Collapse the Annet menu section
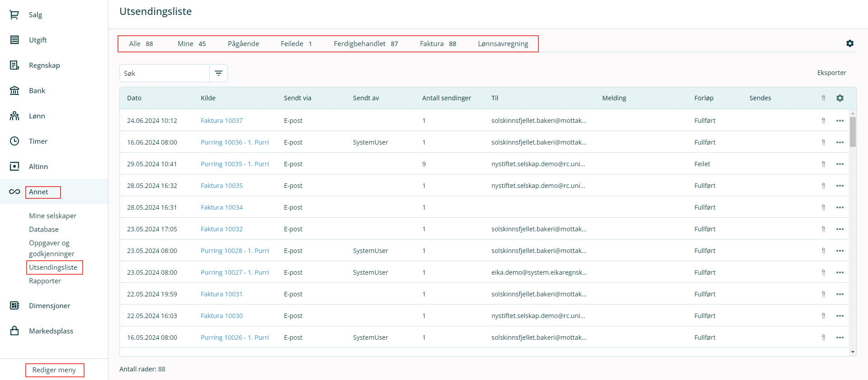868x380 pixels. [x=38, y=192]
